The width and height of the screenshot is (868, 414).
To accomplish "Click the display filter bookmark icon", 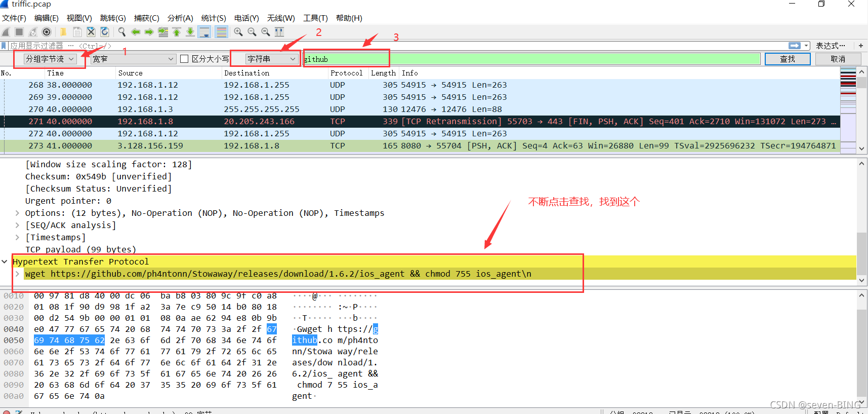I will [x=4, y=46].
